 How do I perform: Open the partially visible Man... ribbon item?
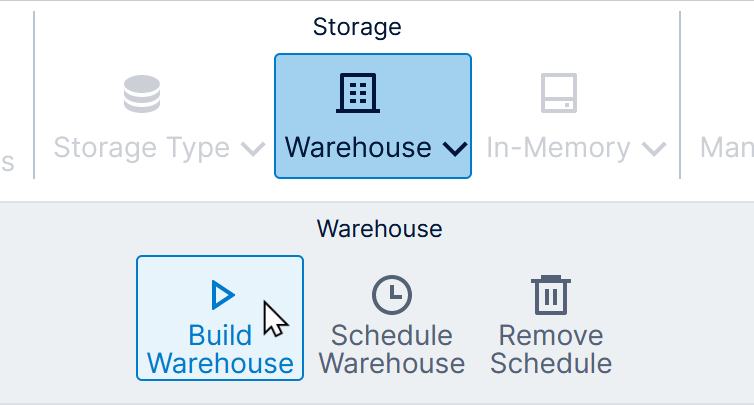click(727, 148)
